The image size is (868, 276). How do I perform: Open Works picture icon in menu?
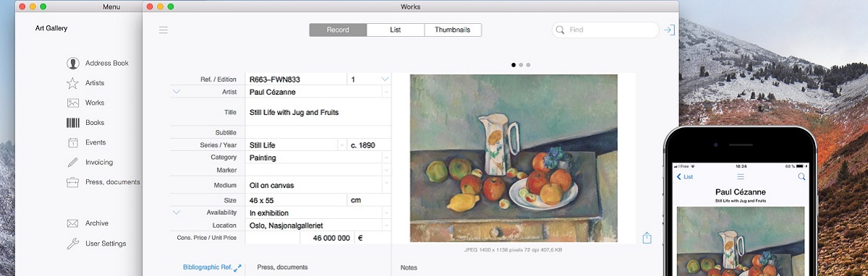pyautogui.click(x=72, y=103)
